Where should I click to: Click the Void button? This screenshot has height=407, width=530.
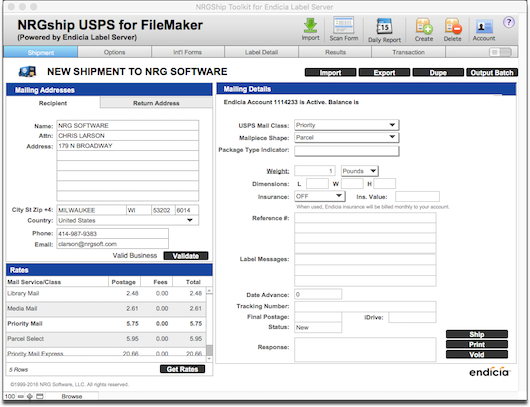tap(477, 355)
